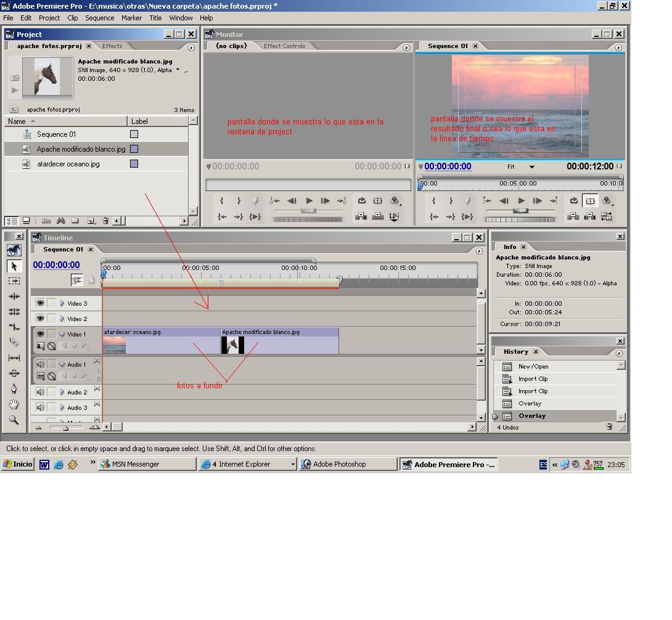Switch Project panel to list view
The height and width of the screenshot is (620, 672).
point(12,221)
